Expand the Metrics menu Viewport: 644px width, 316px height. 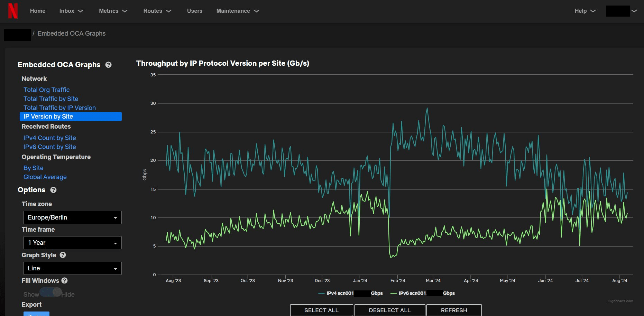click(113, 11)
